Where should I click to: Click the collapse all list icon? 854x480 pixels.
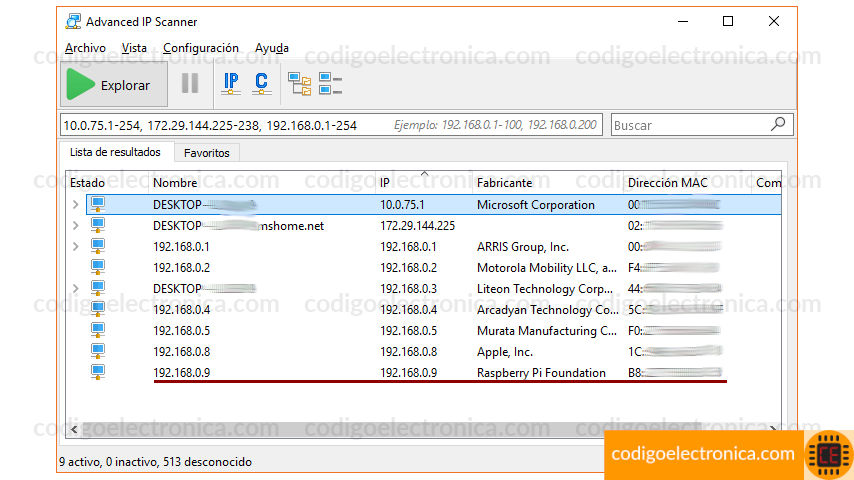(330, 84)
